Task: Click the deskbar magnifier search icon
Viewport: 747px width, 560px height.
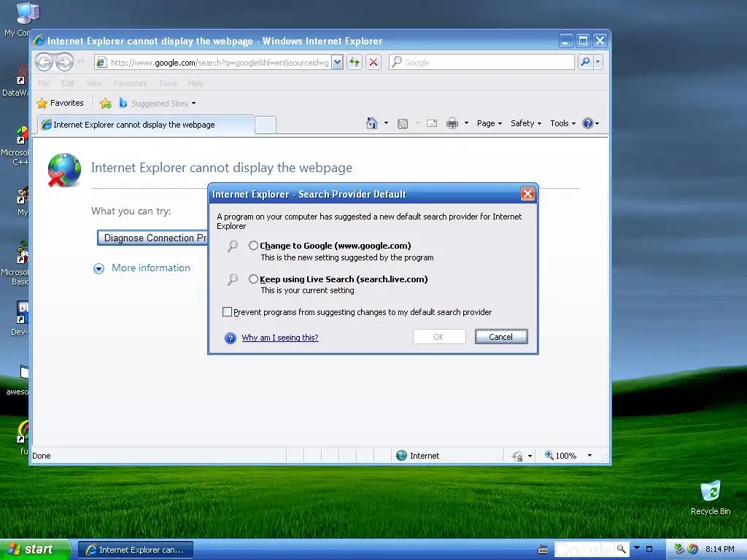Action: (621, 550)
